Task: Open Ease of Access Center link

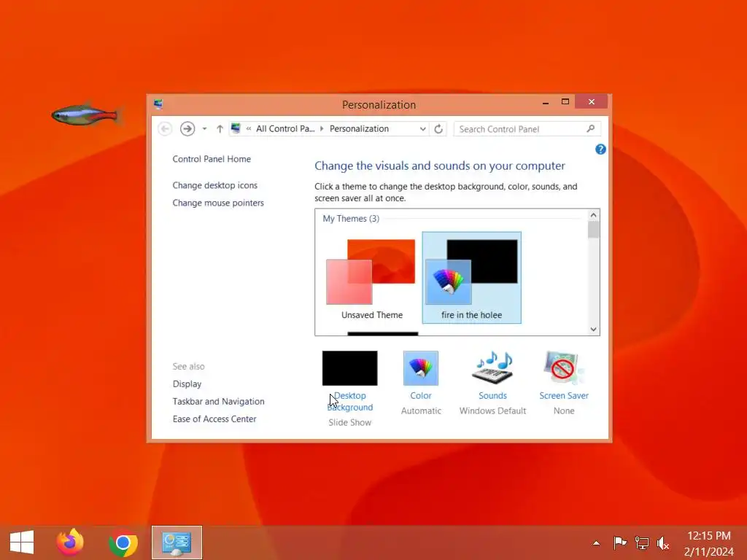Action: pyautogui.click(x=214, y=419)
